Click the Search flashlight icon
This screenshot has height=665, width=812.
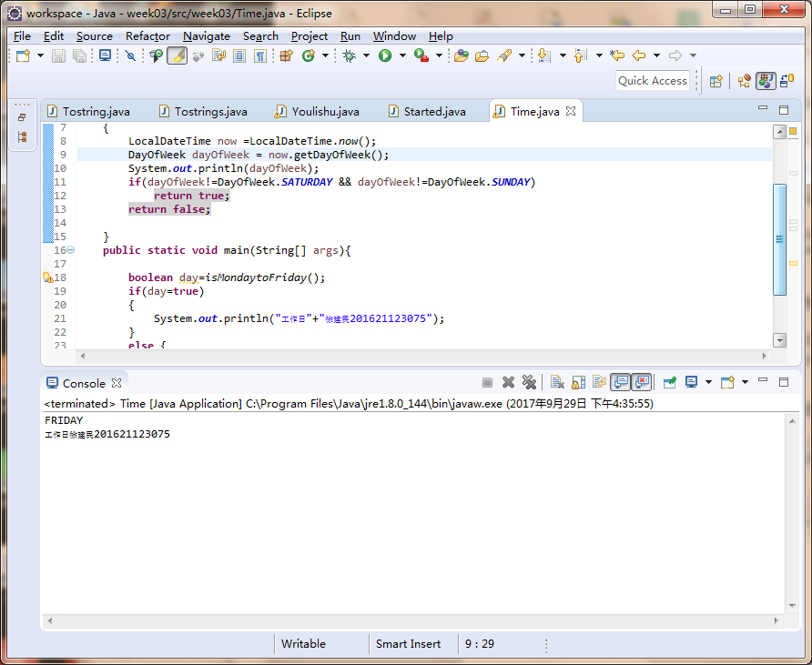(x=504, y=55)
